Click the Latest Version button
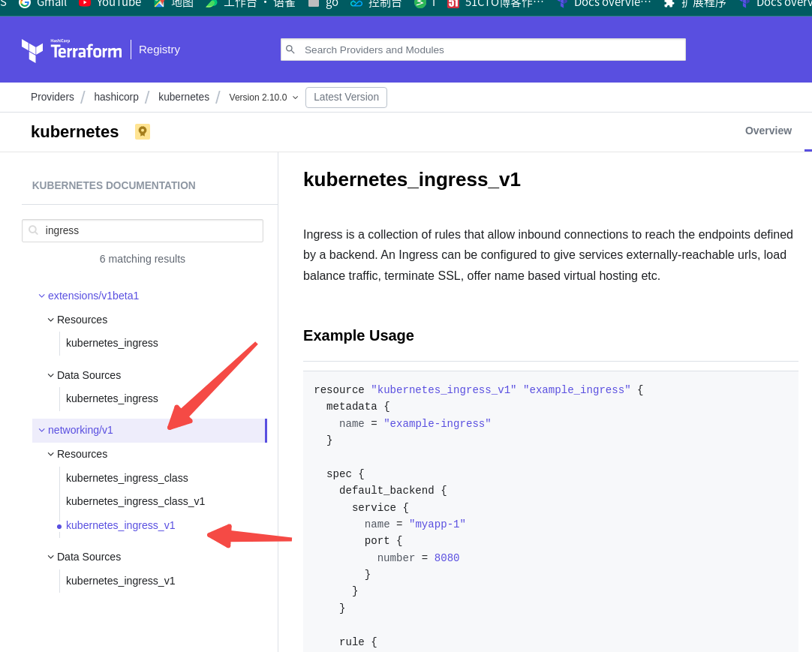Screen dimensions: 812x652 pos(346,98)
